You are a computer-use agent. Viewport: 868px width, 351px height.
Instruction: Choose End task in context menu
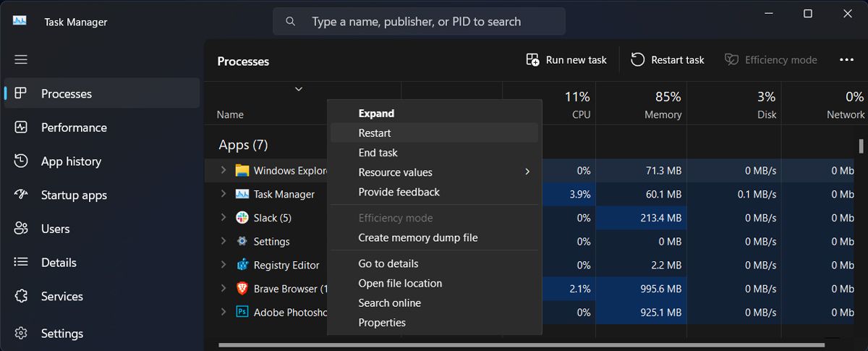(x=378, y=153)
